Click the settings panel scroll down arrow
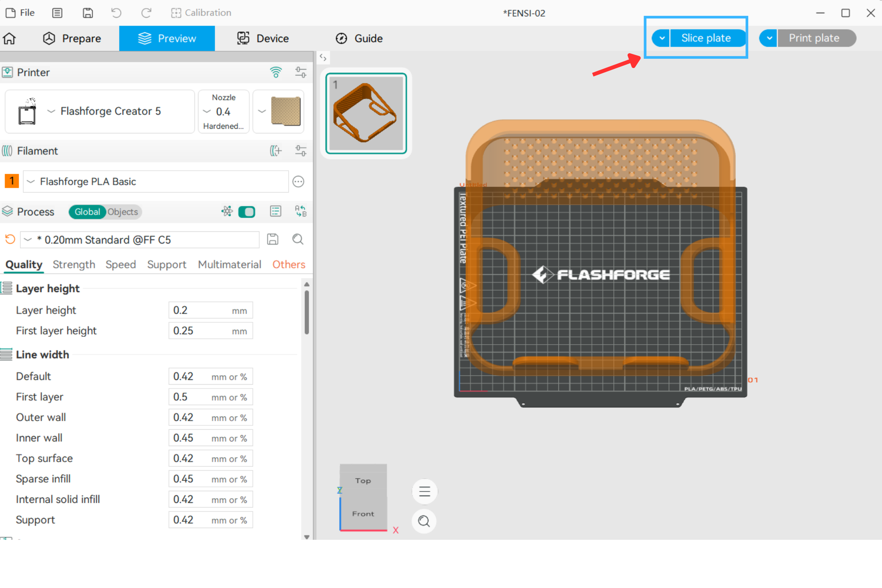The height and width of the screenshot is (588, 882). pyautogui.click(x=307, y=537)
